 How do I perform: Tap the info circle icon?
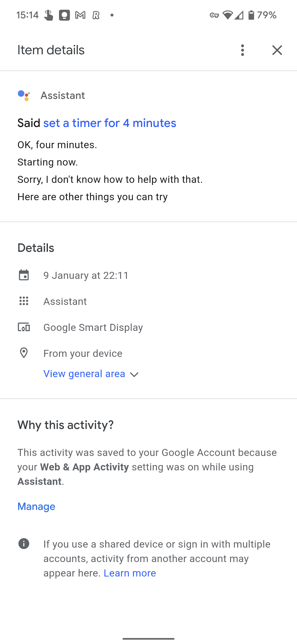pos(24,544)
